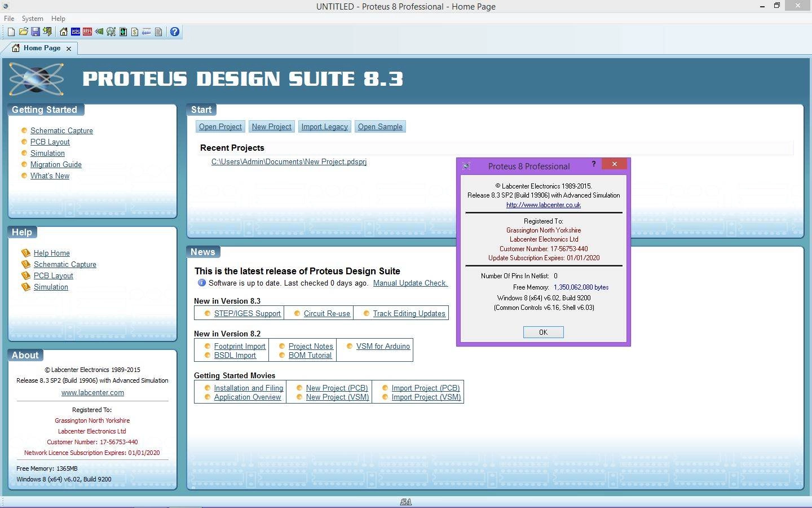Open STEP/IGES Support news link
Viewport: 812px width, 508px height.
(247, 313)
